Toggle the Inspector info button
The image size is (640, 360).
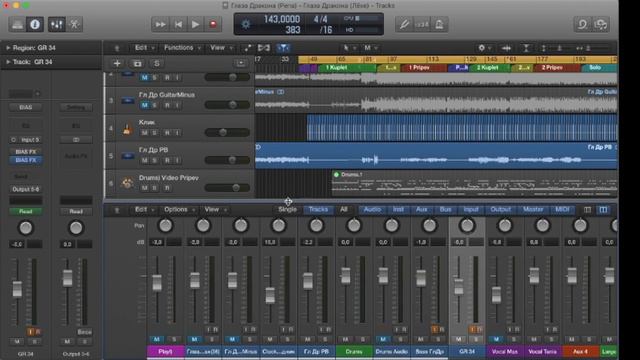[35, 24]
